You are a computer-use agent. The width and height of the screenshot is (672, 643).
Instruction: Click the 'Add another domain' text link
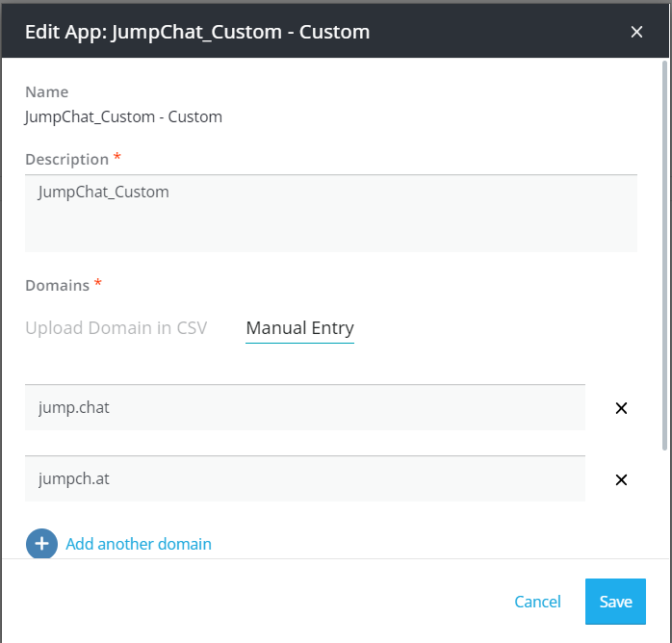(x=139, y=544)
